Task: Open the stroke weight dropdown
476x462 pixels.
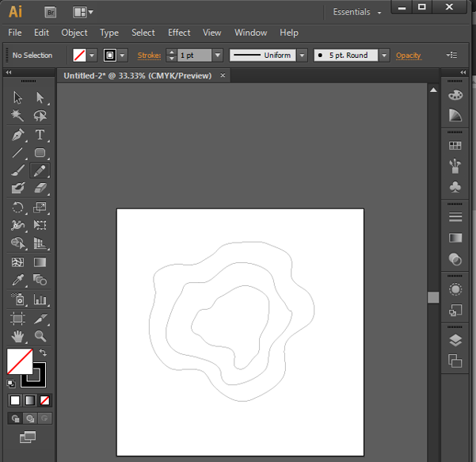Action: coord(218,55)
